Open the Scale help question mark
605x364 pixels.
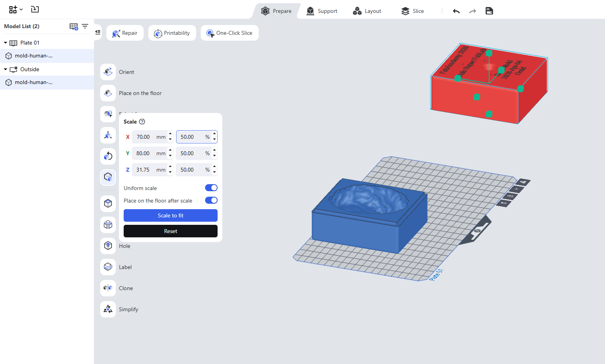click(x=142, y=122)
